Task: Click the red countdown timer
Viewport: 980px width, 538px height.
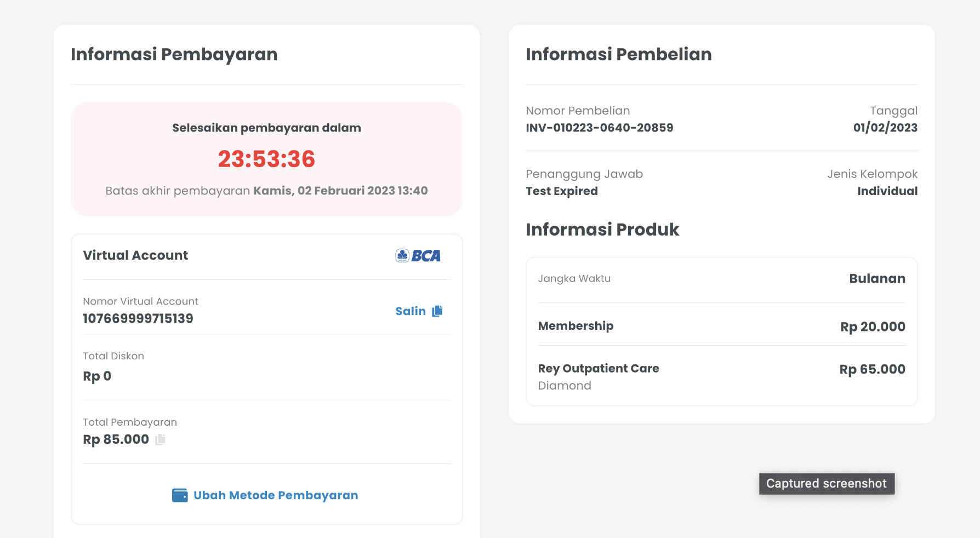Action: [x=266, y=159]
